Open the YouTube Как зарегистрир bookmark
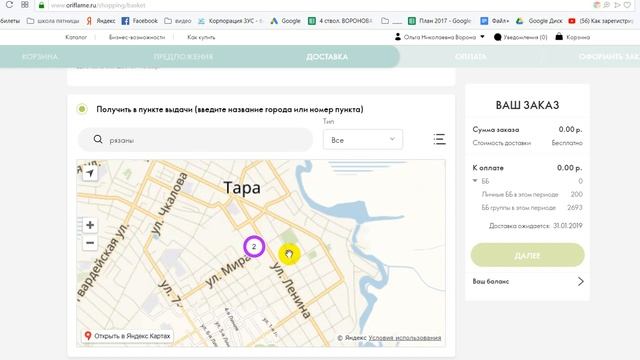This screenshot has width=640, height=360. click(x=601, y=21)
